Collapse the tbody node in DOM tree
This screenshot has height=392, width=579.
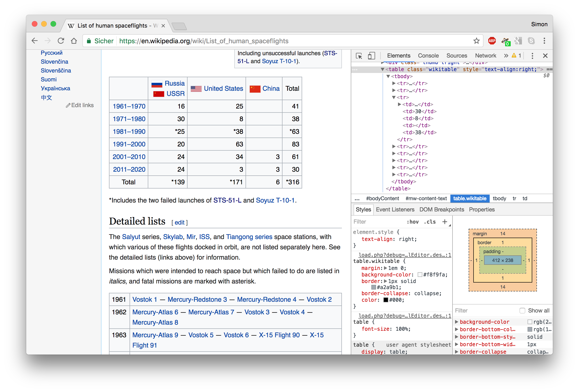388,76
